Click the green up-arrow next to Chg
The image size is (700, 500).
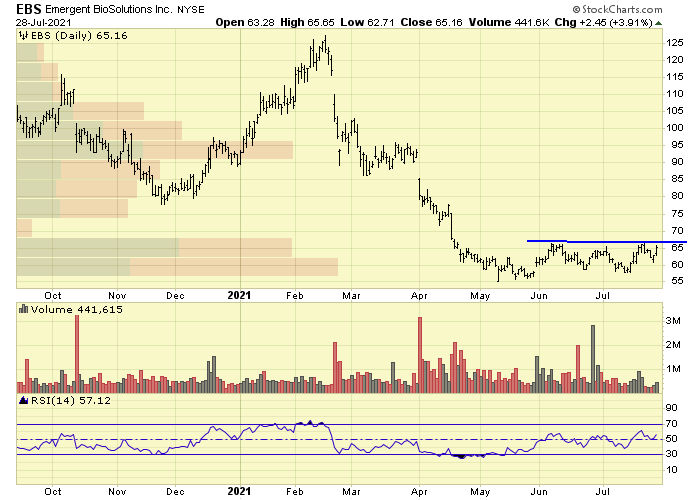(658, 23)
